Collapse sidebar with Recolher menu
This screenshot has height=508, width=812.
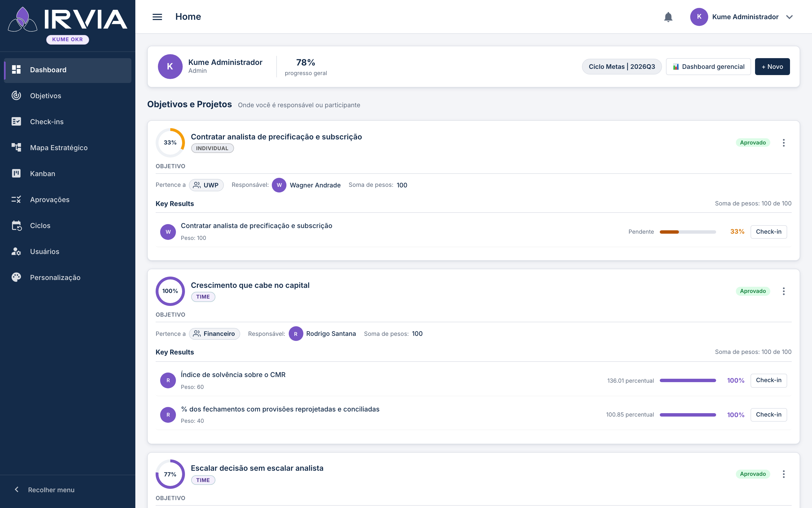(x=45, y=490)
